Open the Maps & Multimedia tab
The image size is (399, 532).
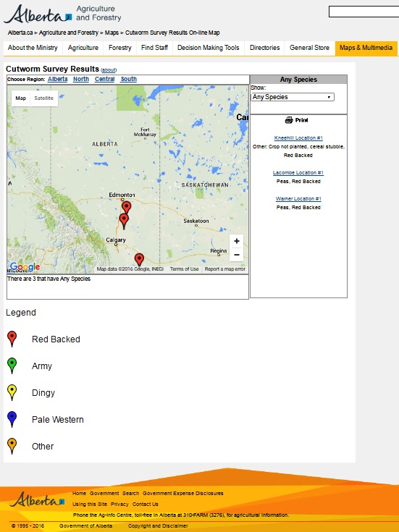pyautogui.click(x=366, y=48)
